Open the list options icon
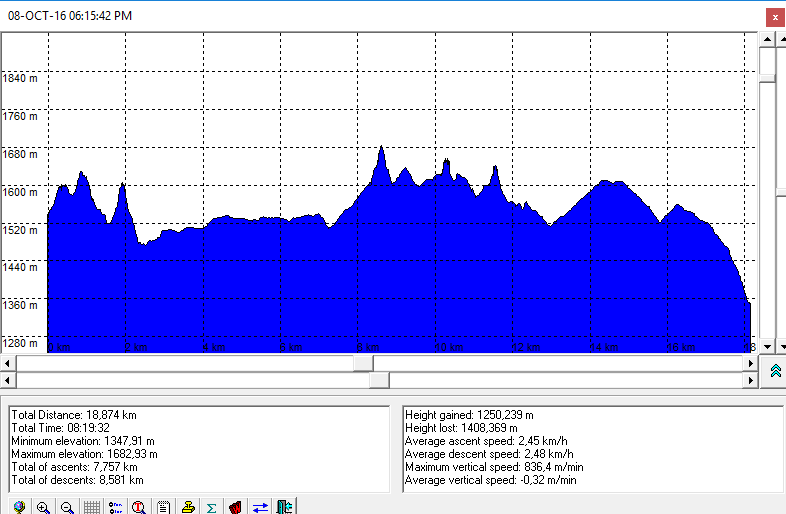 (x=115, y=506)
